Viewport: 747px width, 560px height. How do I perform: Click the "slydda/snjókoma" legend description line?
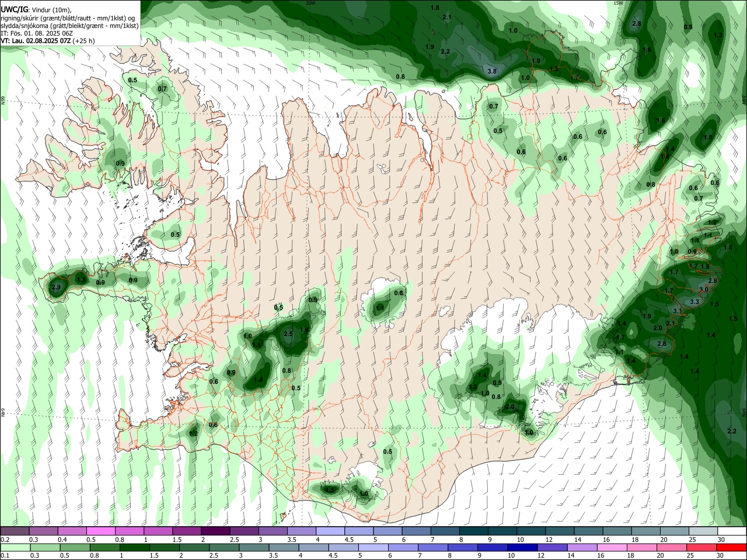pyautogui.click(x=69, y=26)
